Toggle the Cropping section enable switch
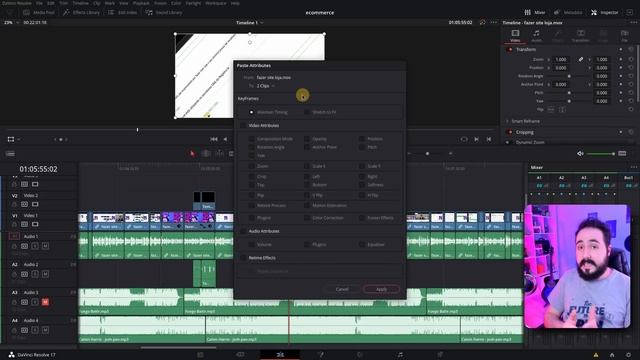The height and width of the screenshot is (360, 640). tap(509, 132)
